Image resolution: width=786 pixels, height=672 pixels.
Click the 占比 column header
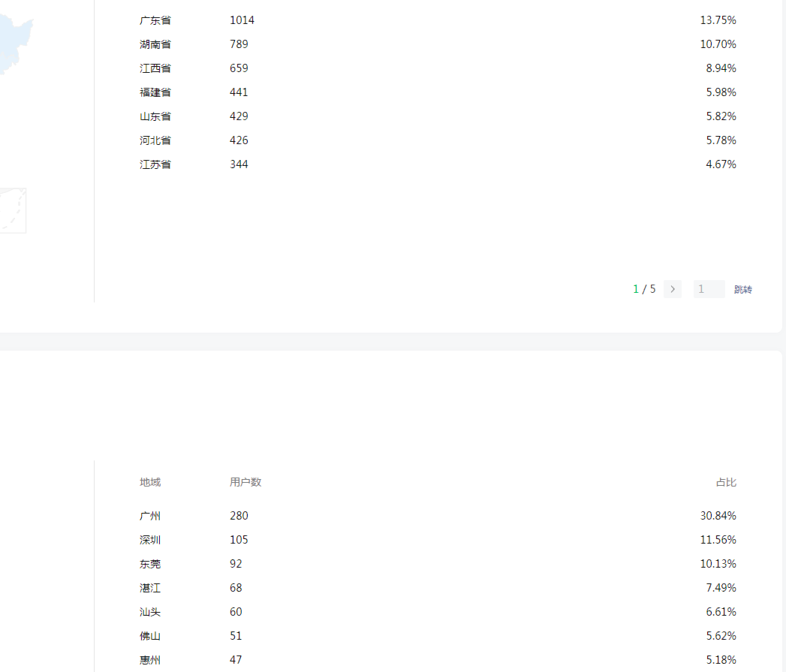tap(726, 482)
